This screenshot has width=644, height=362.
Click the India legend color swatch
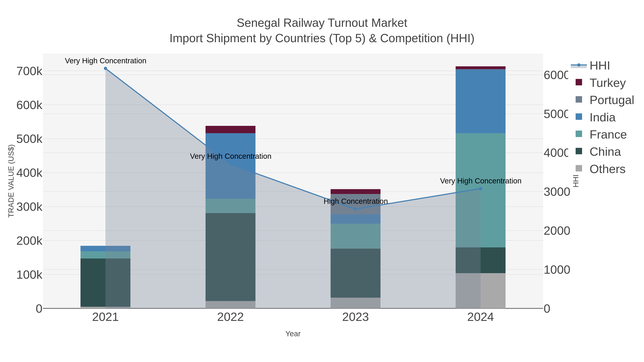[579, 117]
